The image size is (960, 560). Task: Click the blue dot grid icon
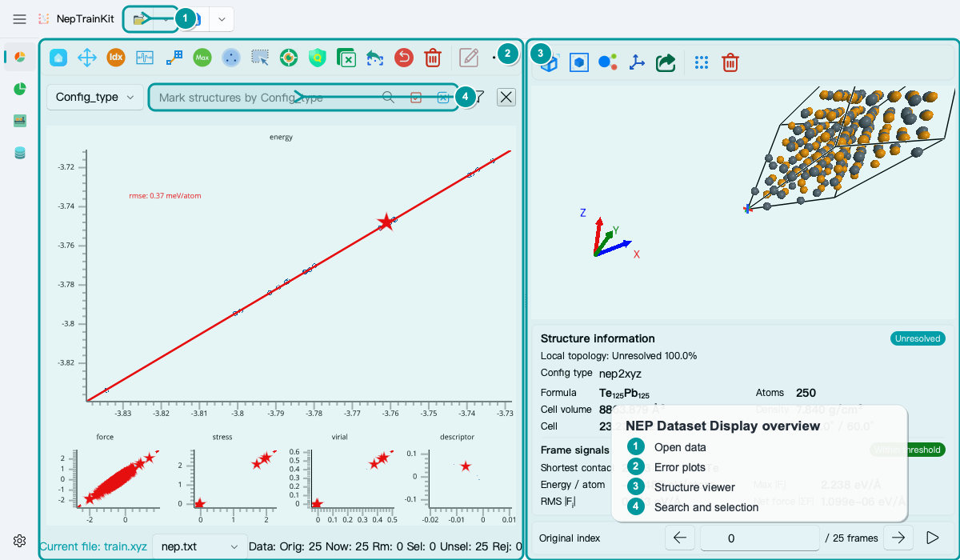pyautogui.click(x=702, y=62)
